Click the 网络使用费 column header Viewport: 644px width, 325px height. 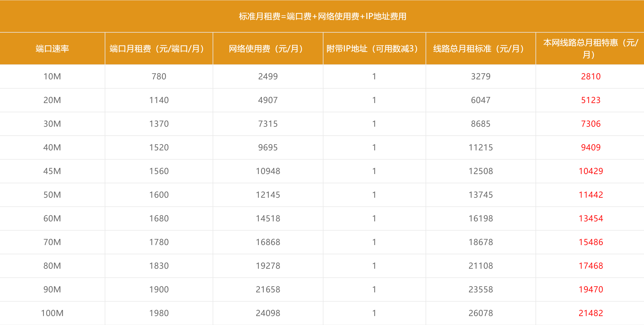pyautogui.click(x=267, y=48)
